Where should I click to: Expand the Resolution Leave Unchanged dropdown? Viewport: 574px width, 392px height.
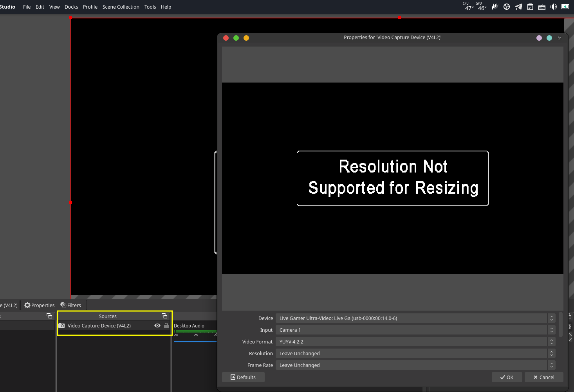click(x=415, y=353)
